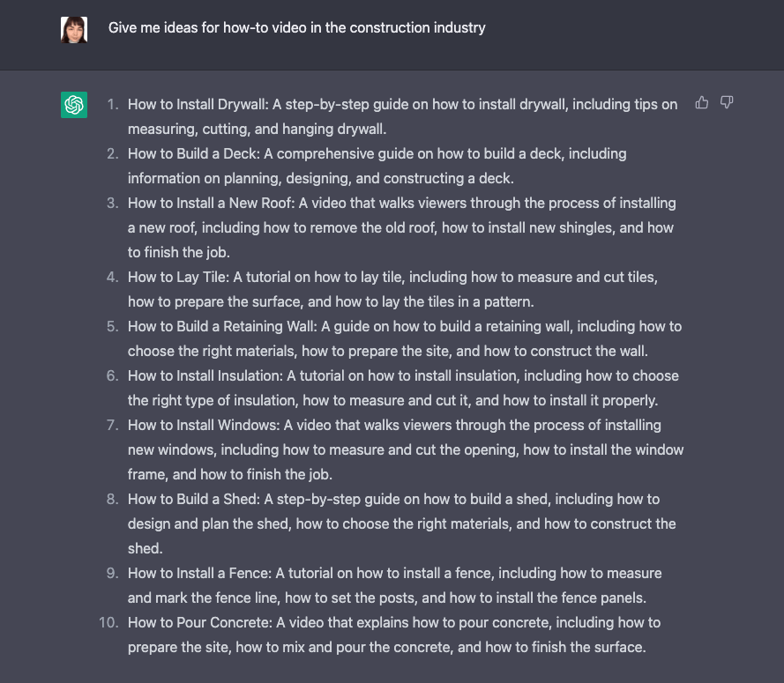
Task: Click the "How to Install Drywall" heading text
Action: (x=197, y=104)
